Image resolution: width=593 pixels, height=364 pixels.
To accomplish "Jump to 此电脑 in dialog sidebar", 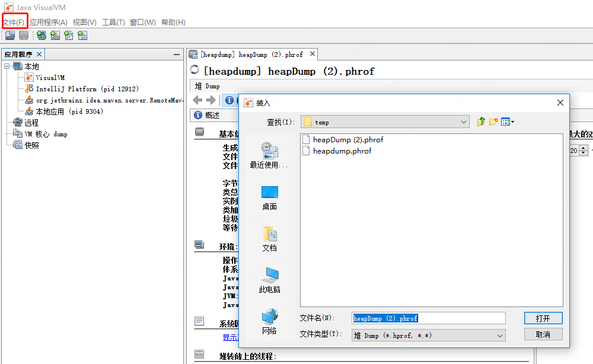I will [269, 280].
